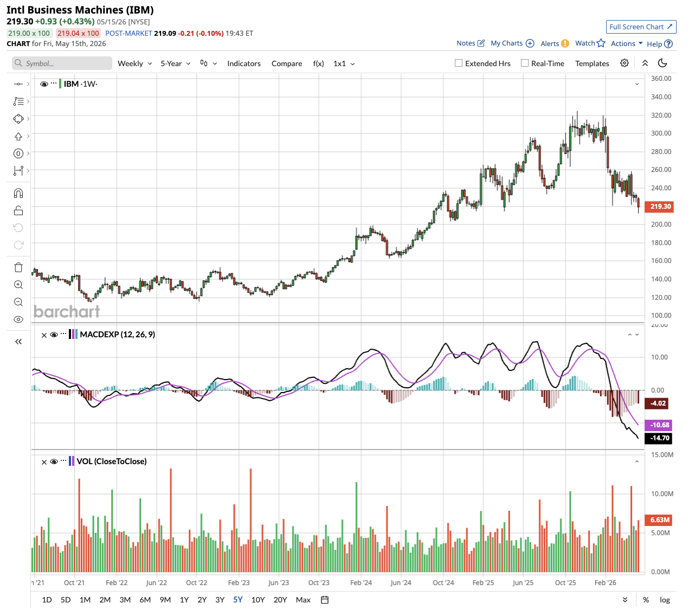The height and width of the screenshot is (616, 695).
Task: Select the 10Y time range tab
Action: [258, 600]
